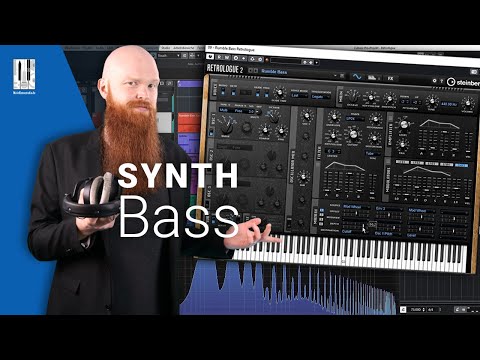Screen dimensions: 480x360
Task: Select matrix page 1 button
Action: tap(322, 211)
